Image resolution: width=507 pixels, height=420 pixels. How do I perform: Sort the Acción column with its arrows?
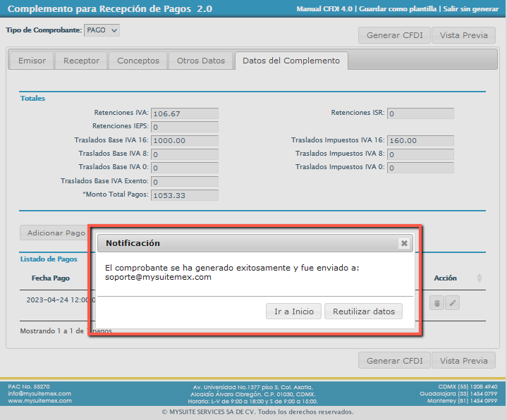(479, 278)
